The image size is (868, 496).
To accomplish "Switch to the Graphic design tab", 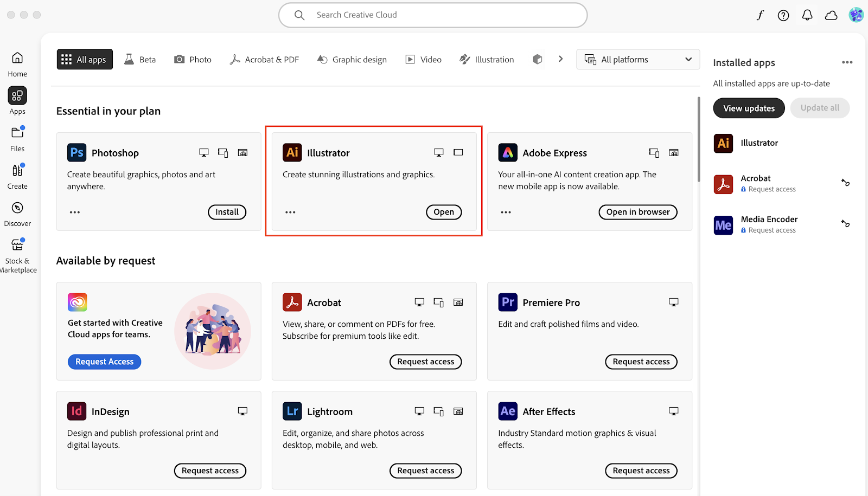I will 352,60.
